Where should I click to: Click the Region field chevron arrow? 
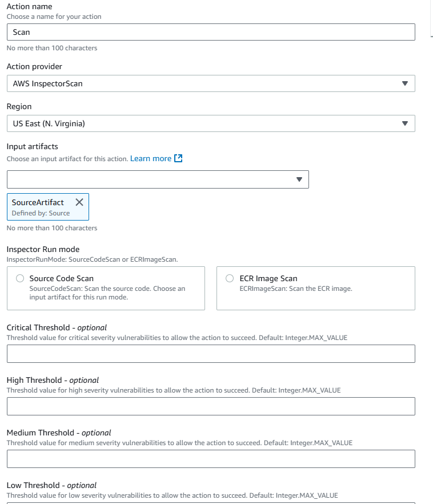point(406,123)
